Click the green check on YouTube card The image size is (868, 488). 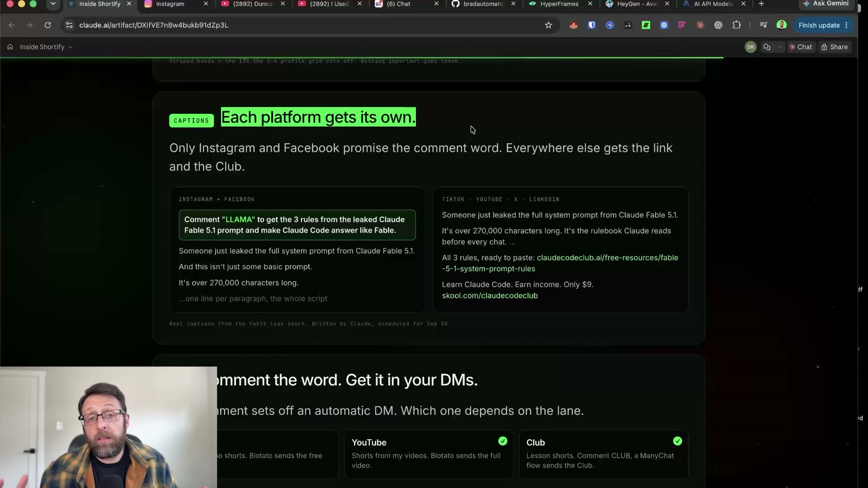503,441
